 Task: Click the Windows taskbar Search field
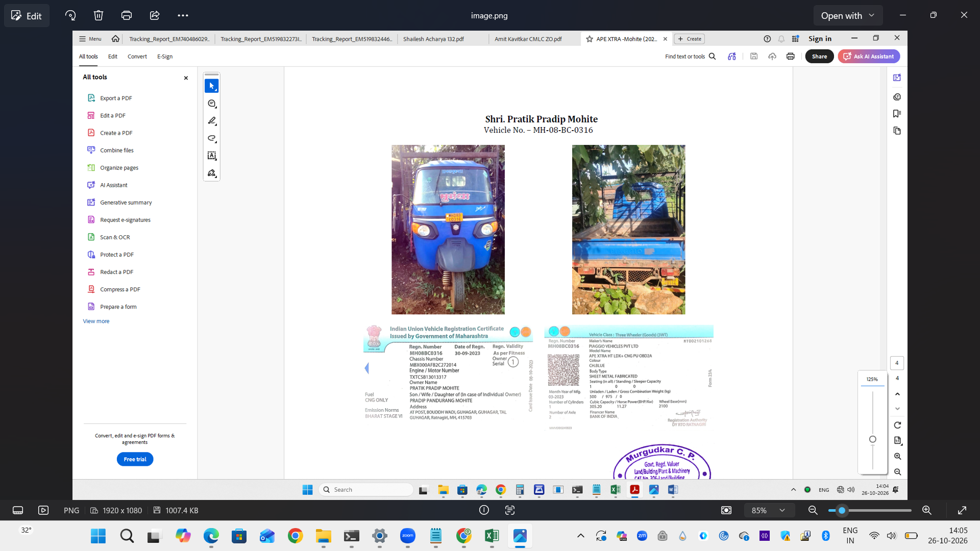click(x=366, y=489)
